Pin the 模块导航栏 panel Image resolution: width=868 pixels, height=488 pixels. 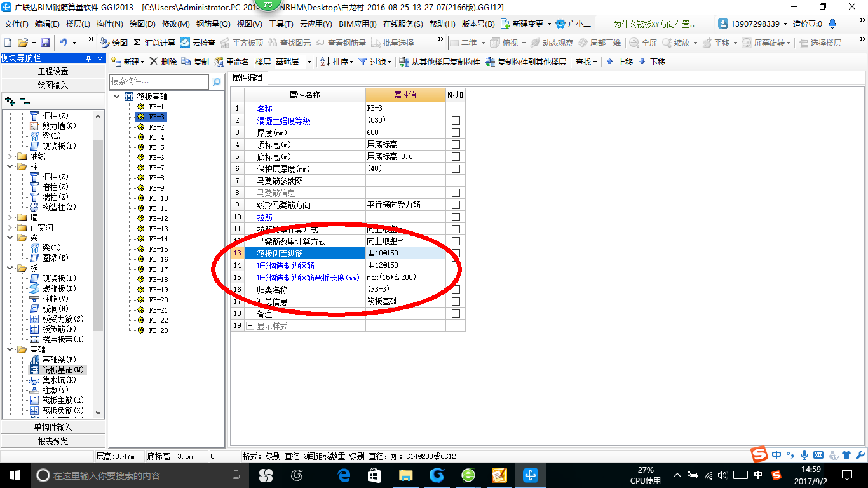click(x=89, y=58)
